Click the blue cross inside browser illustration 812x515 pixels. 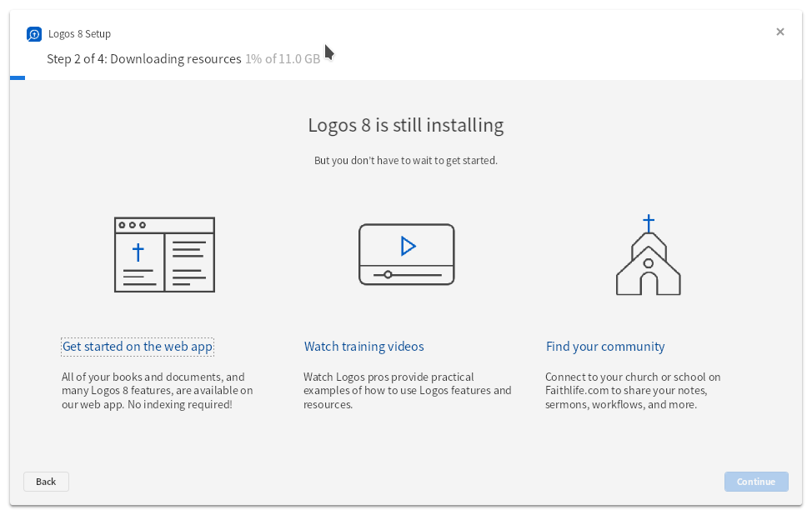coord(138,252)
